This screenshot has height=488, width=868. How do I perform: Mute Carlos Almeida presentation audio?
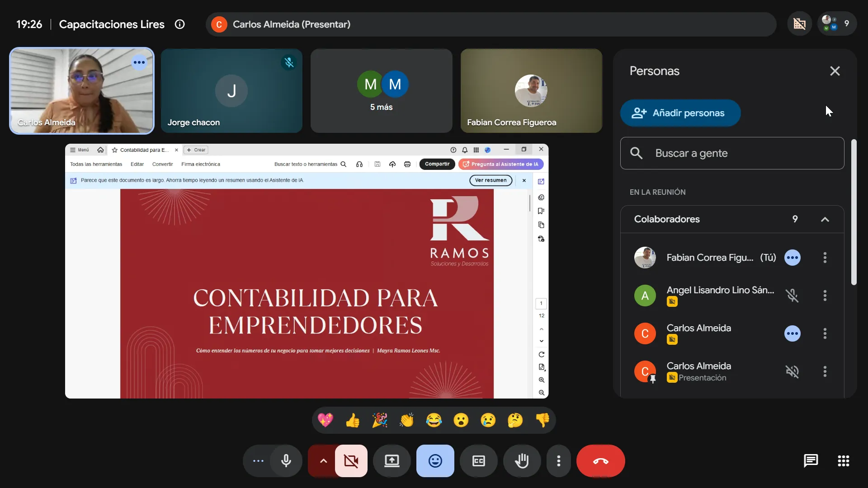pyautogui.click(x=792, y=371)
